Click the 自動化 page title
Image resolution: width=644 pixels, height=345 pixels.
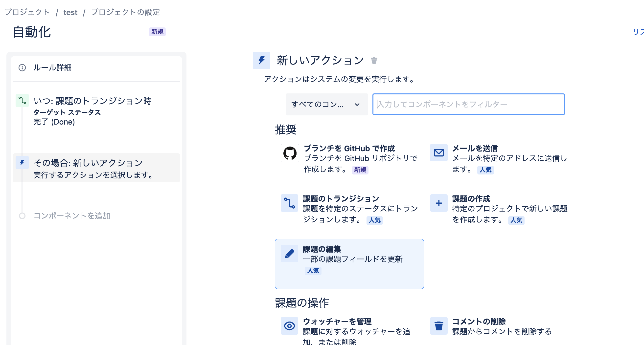pos(32,32)
